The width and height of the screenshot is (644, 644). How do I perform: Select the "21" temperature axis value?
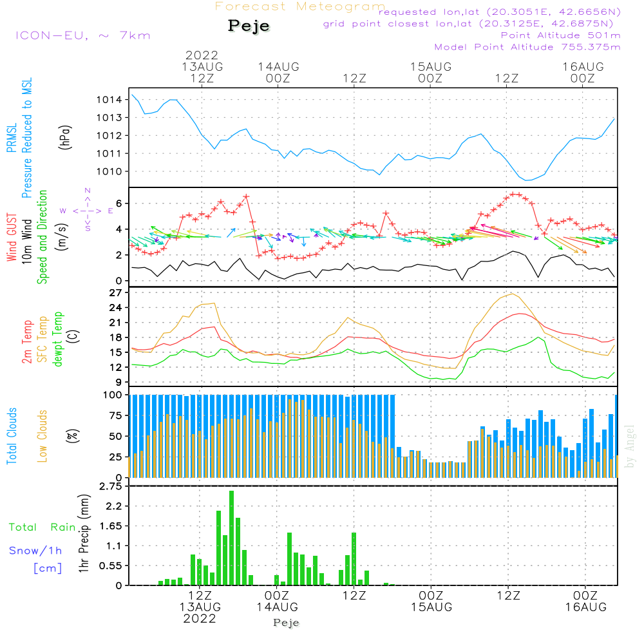tap(116, 323)
